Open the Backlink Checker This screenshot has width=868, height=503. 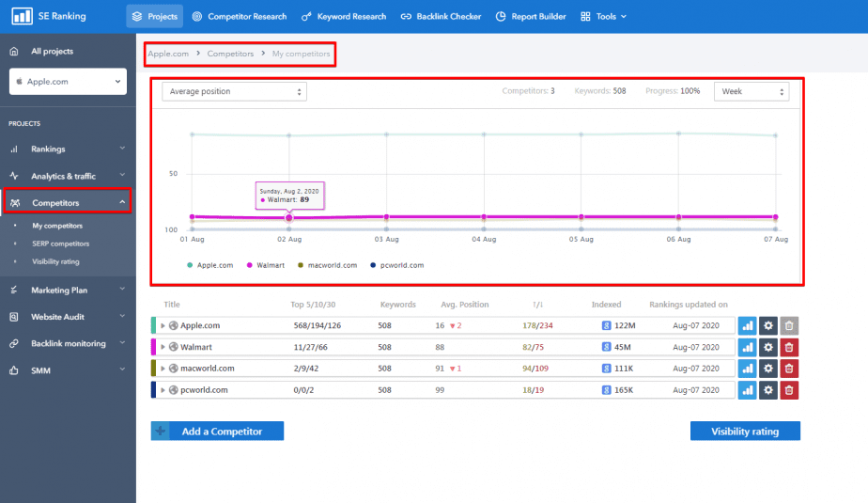coord(441,17)
